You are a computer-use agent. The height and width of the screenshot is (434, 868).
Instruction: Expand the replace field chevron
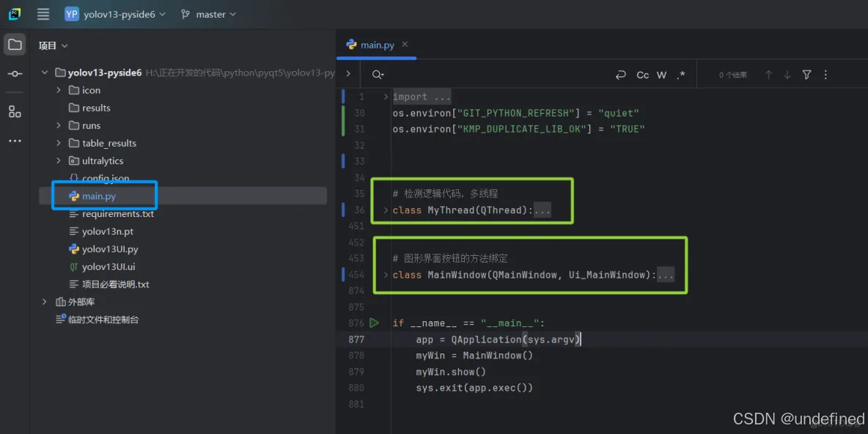pos(348,73)
